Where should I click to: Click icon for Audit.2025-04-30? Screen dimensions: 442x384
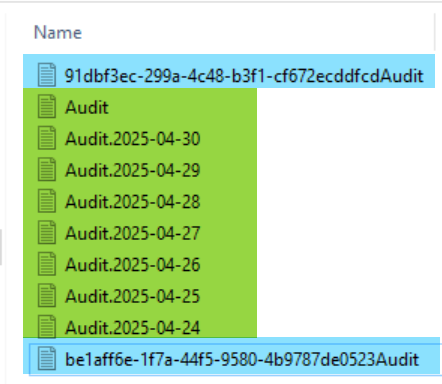pos(46,138)
